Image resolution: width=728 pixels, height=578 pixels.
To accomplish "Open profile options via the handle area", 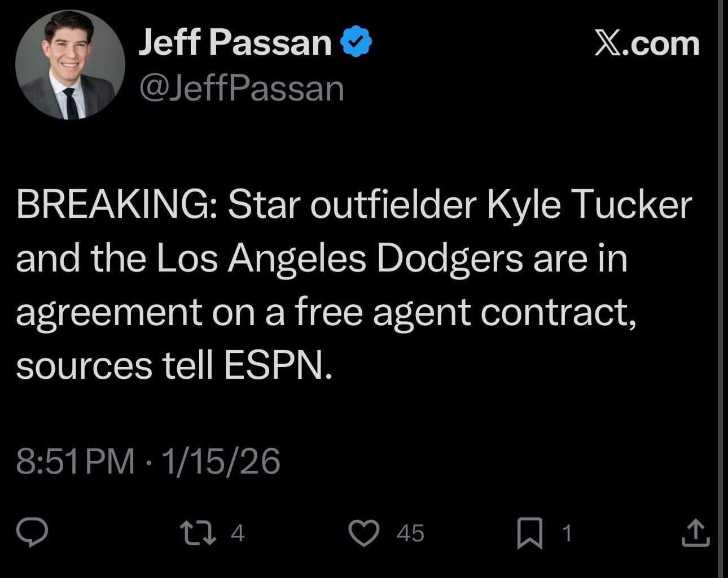I will click(x=239, y=87).
